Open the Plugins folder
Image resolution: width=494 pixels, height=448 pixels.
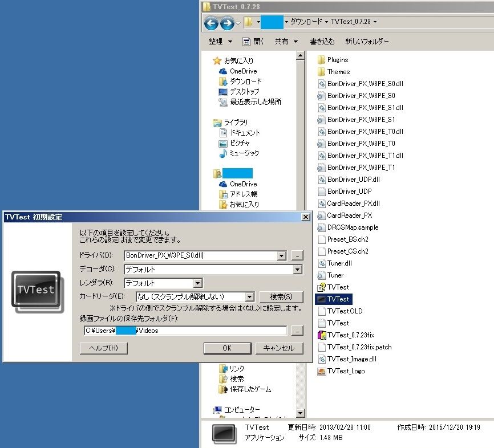[x=333, y=59]
